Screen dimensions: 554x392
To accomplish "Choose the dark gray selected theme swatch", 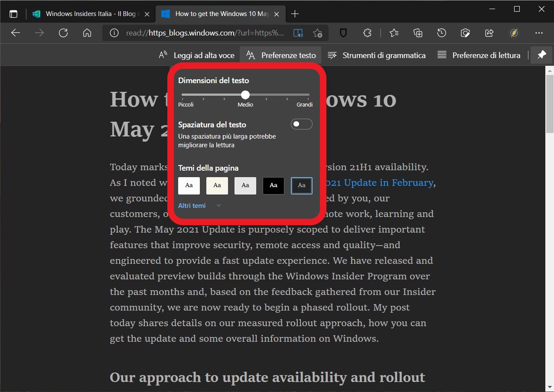I will click(302, 185).
